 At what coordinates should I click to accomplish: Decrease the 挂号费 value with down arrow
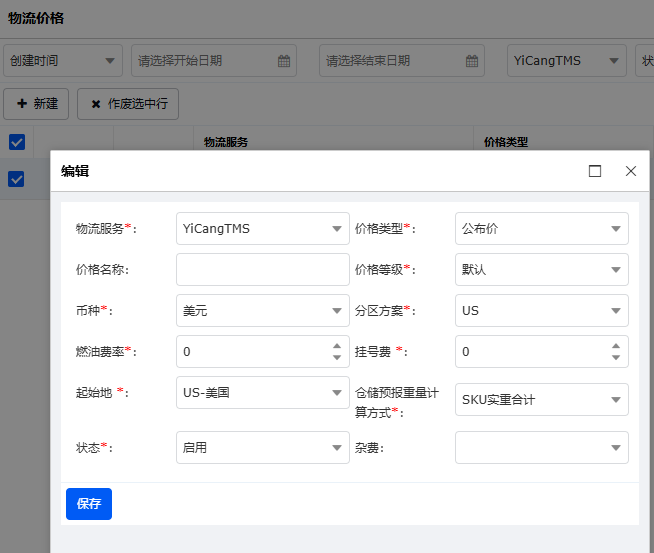click(x=616, y=358)
